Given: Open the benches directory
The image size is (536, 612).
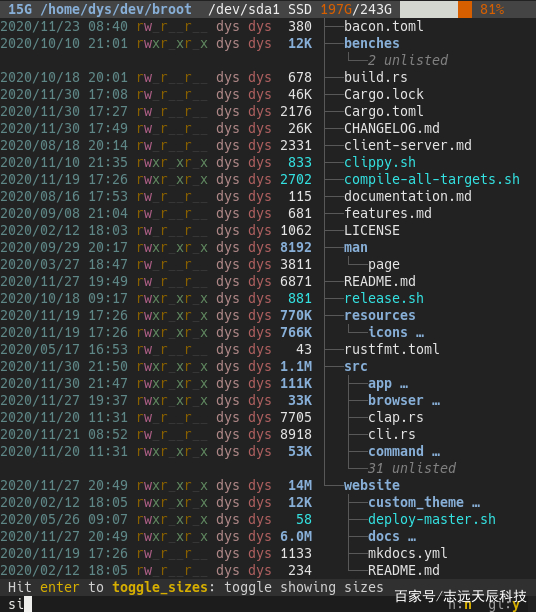Looking at the screenshot, I should (372, 43).
